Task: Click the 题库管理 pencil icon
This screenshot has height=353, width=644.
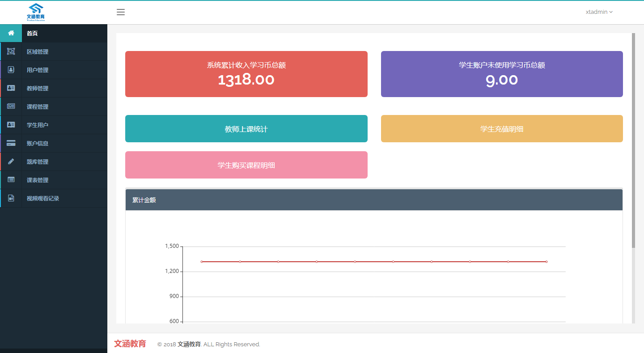Action: point(11,162)
